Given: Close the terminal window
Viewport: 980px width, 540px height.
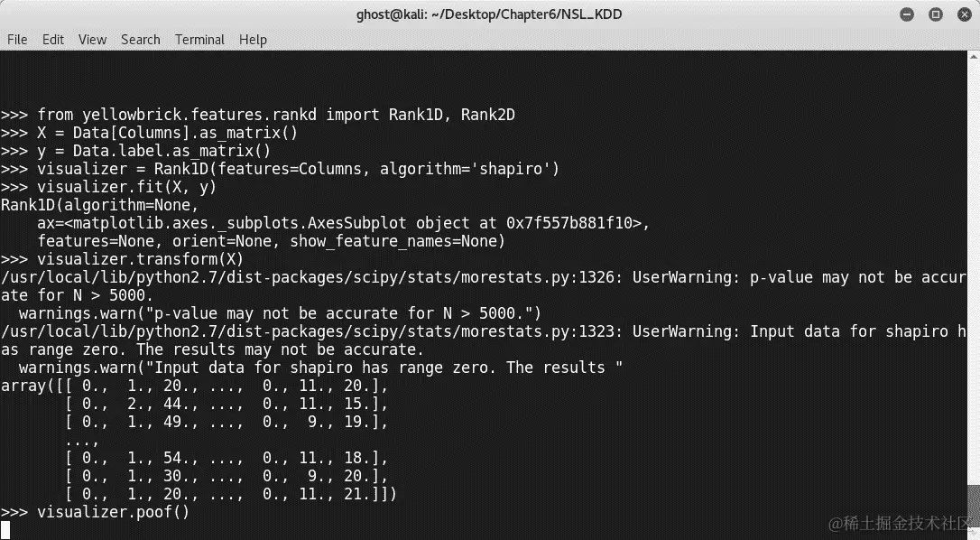Looking at the screenshot, I should (965, 14).
